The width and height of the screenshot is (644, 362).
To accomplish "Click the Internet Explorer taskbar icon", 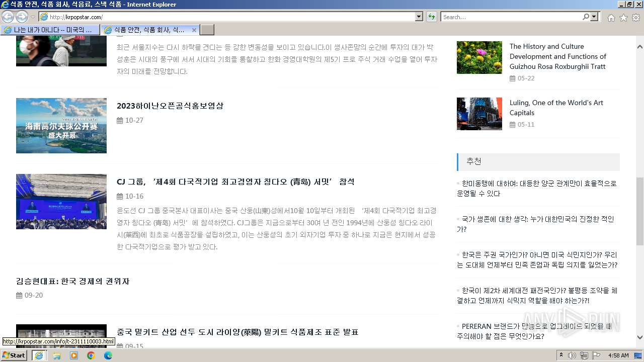I will coord(39,355).
